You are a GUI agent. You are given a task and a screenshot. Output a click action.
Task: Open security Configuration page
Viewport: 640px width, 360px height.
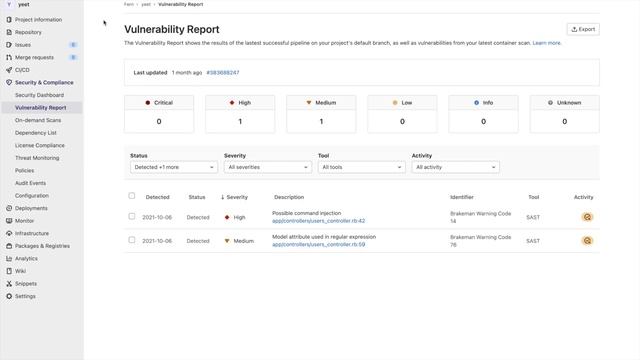32,196
